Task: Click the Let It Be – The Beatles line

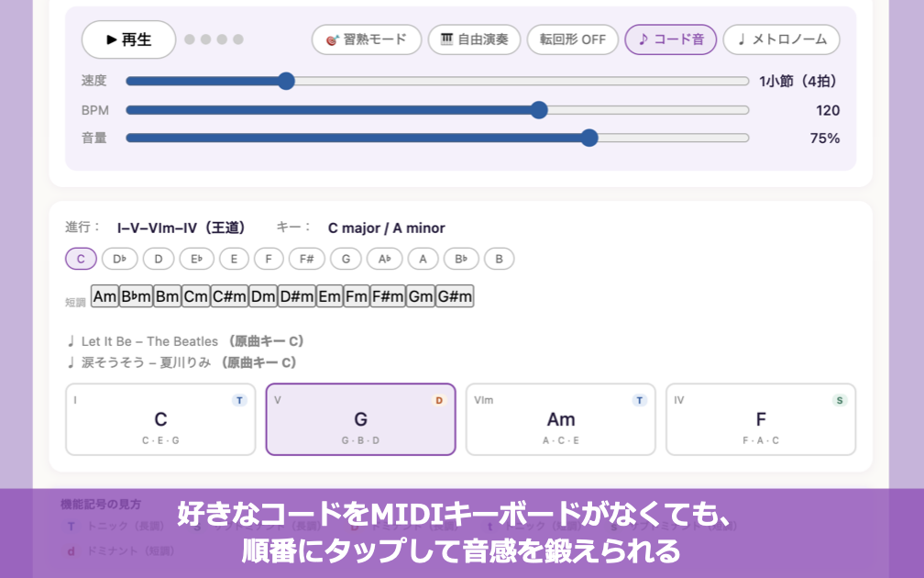Action: (x=185, y=341)
